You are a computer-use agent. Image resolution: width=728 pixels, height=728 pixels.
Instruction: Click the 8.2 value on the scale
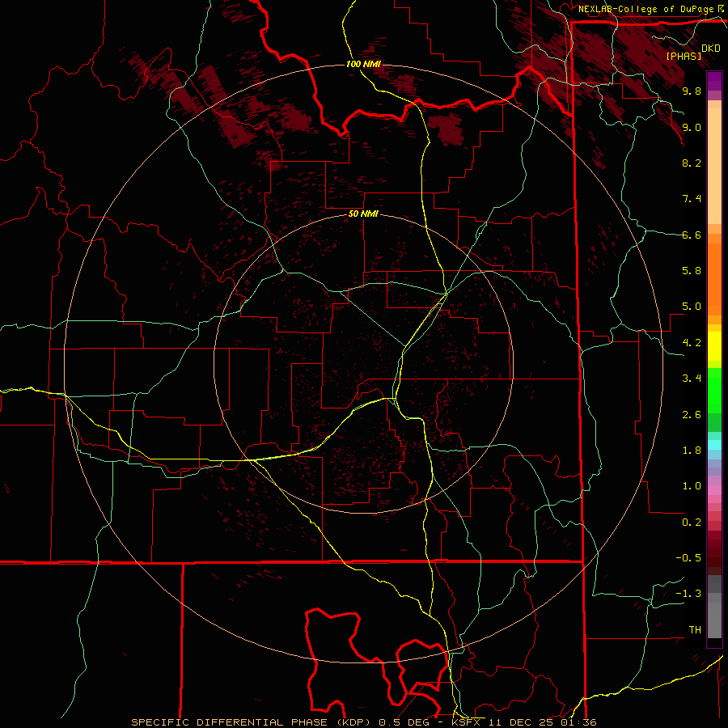692,163
